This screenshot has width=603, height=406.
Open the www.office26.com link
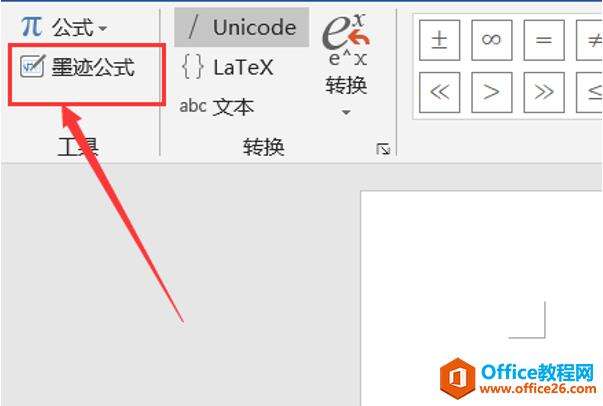click(x=538, y=389)
